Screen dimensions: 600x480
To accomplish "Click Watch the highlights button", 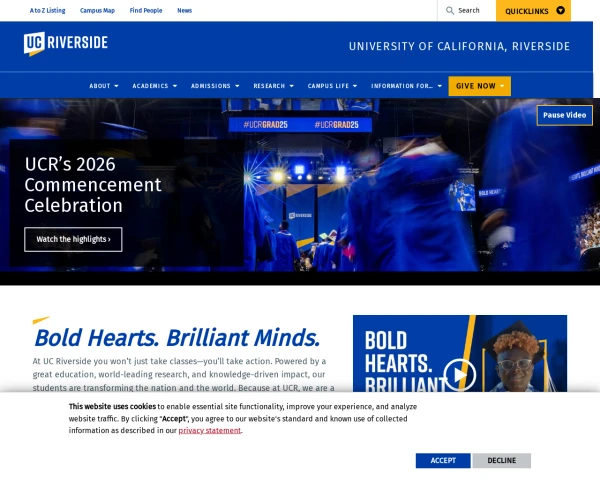I will [73, 239].
